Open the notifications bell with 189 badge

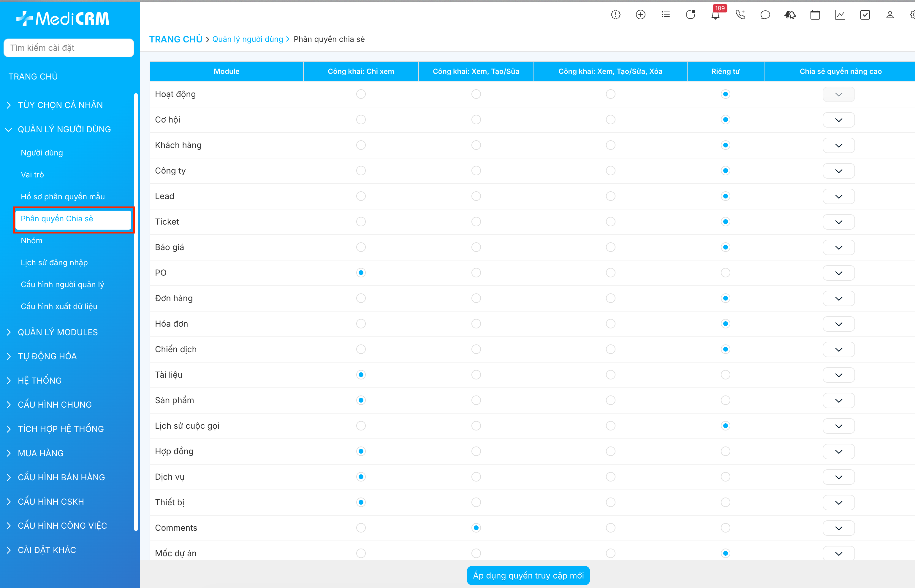click(x=715, y=15)
